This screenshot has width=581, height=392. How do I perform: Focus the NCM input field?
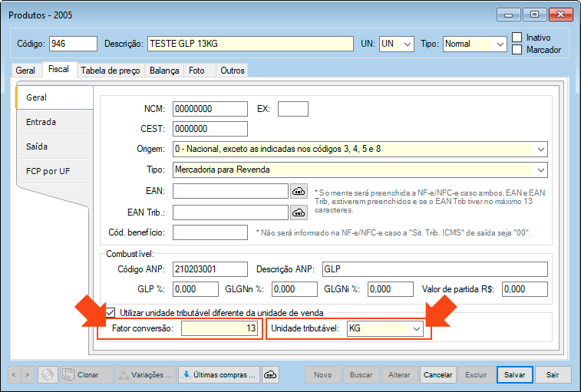pyautogui.click(x=210, y=109)
